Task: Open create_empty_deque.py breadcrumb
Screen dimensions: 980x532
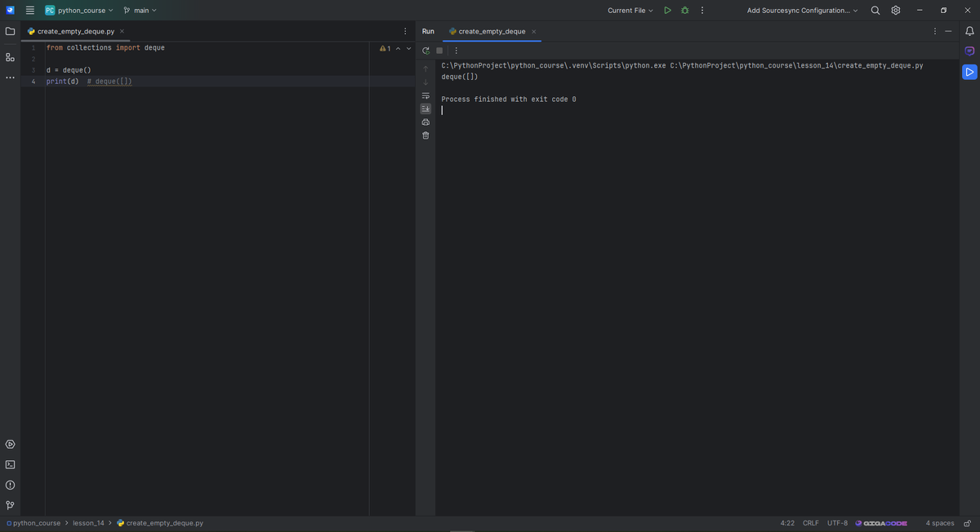Action: [160, 523]
